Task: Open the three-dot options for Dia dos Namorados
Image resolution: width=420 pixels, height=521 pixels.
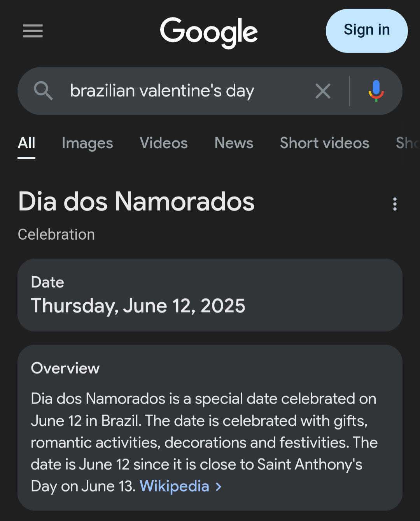Action: [x=395, y=204]
